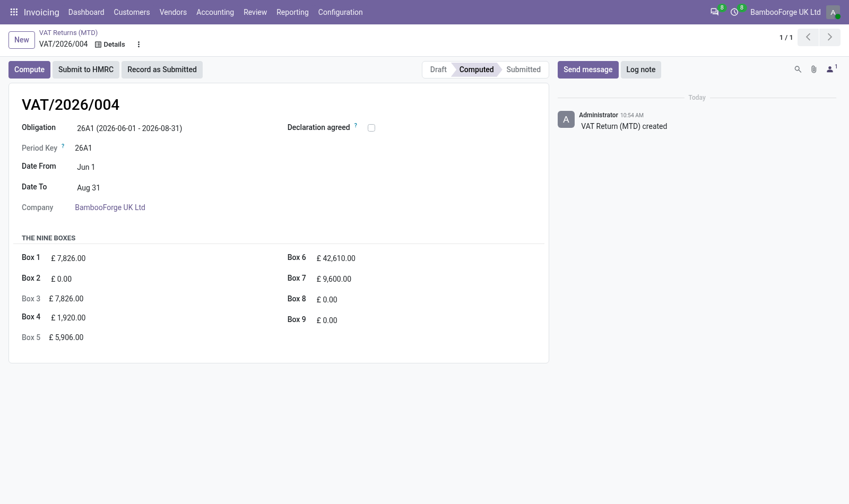Click the Log note button
This screenshot has width=849, height=504.
(641, 69)
